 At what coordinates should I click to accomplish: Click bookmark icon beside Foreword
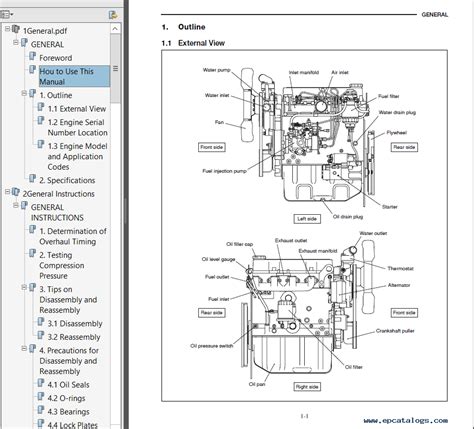32,56
